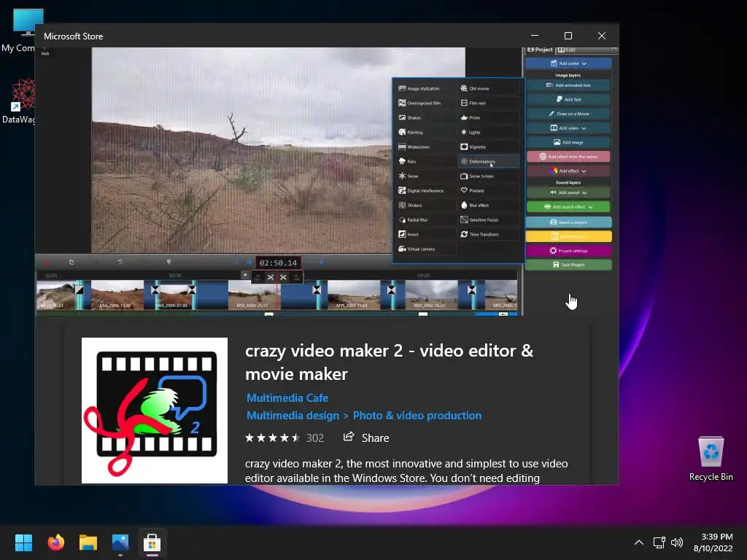
Task: Click Add effect dropdown in preview screenshot
Action: [568, 171]
